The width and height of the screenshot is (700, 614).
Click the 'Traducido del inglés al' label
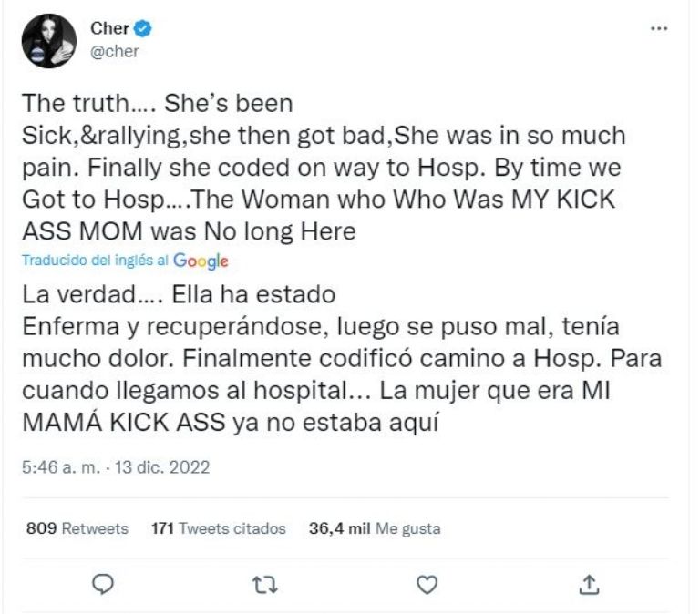94,261
